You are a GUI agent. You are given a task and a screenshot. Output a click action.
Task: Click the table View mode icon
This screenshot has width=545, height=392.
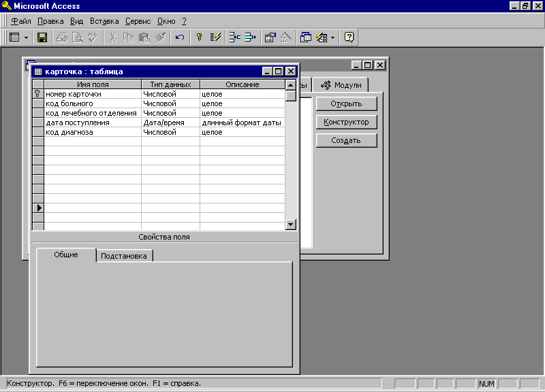[14, 37]
